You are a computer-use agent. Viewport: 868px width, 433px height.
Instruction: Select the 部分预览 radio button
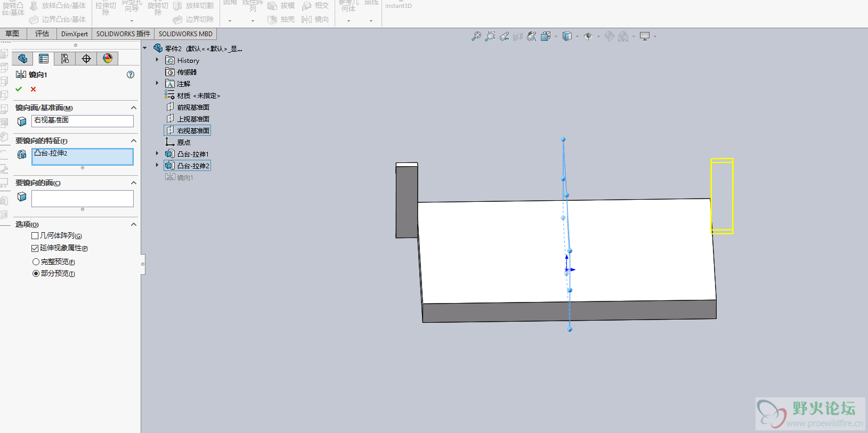[x=36, y=274]
